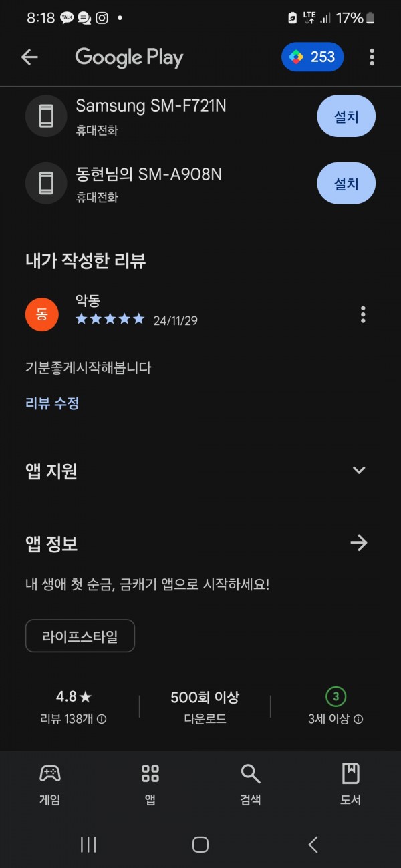Screen dimensions: 401x868
Task: Install on Samsung SM-F721N with 설치
Action: tap(346, 116)
